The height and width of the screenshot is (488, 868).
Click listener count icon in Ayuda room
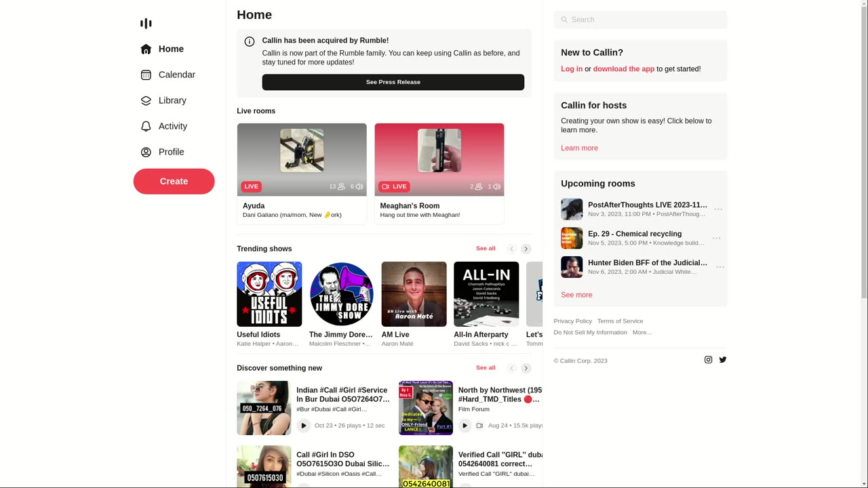click(x=341, y=186)
